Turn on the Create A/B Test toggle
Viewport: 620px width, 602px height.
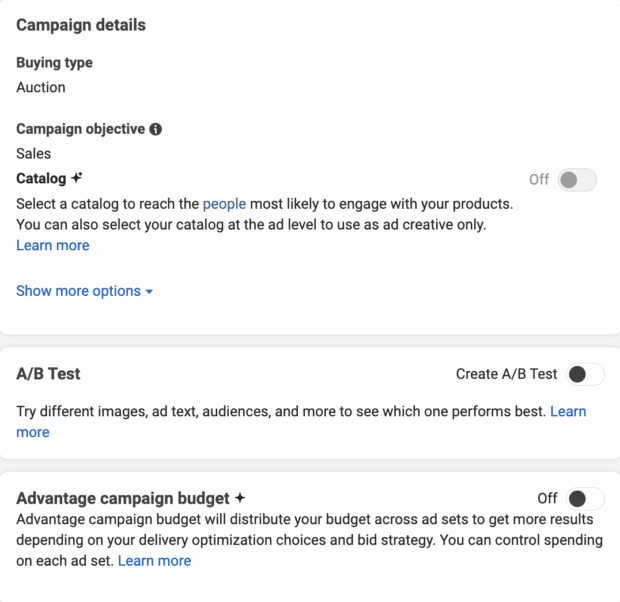(584, 374)
